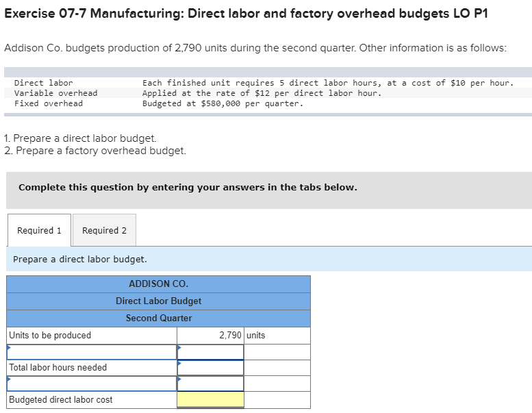
Task: Select the Total labor hours needed label
Action: pyautogui.click(x=58, y=368)
